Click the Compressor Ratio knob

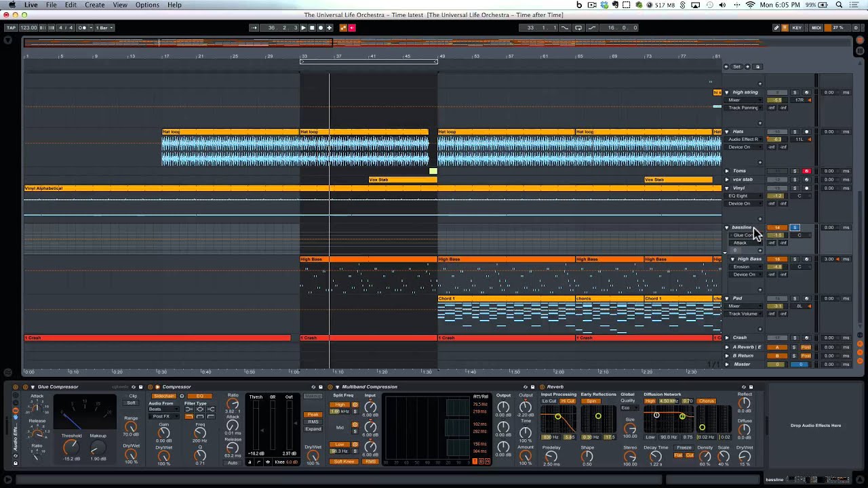pos(233,405)
